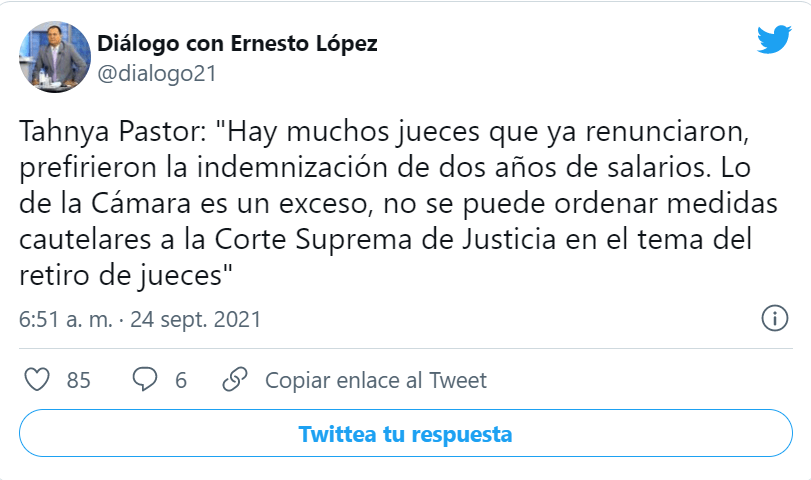The height and width of the screenshot is (480, 811).
Task: Click the chain link icon
Action: click(235, 379)
